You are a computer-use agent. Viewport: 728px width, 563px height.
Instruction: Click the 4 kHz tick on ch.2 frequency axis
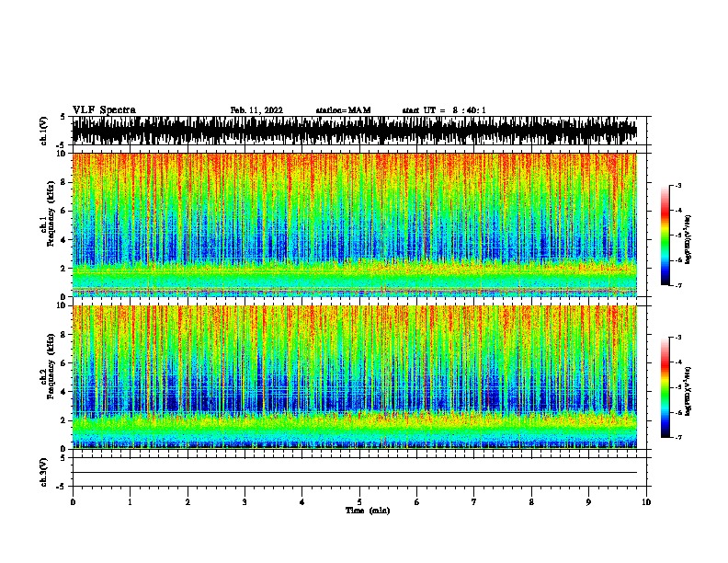tap(63, 392)
